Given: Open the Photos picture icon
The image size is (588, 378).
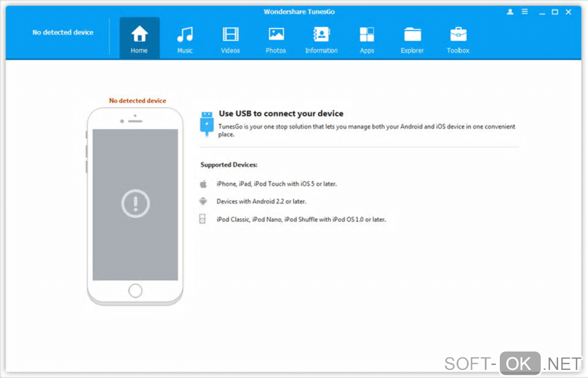Looking at the screenshot, I should (276, 34).
